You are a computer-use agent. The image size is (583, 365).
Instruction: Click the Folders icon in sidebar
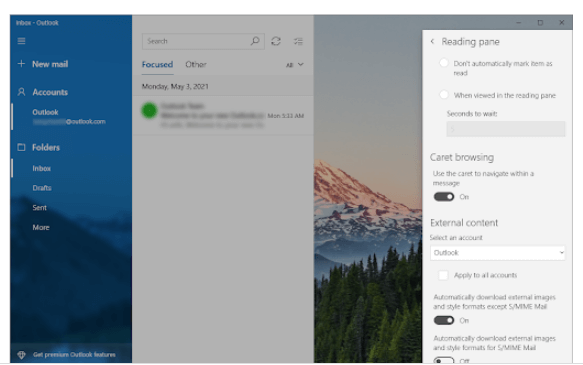[x=21, y=147]
